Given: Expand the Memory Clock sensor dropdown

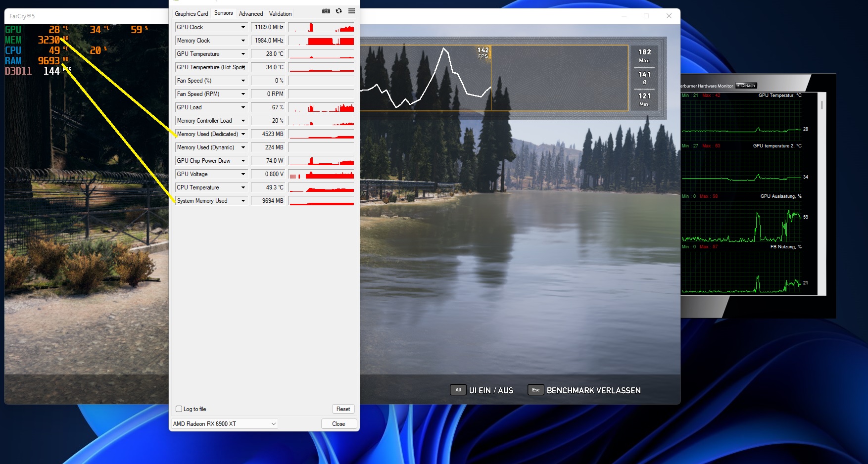Looking at the screenshot, I should 243,41.
